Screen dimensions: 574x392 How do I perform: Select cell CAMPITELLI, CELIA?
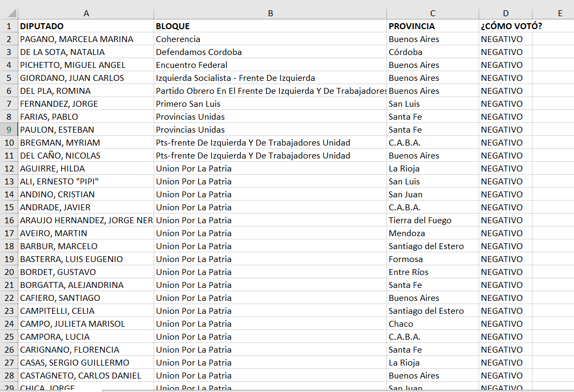tap(86, 311)
